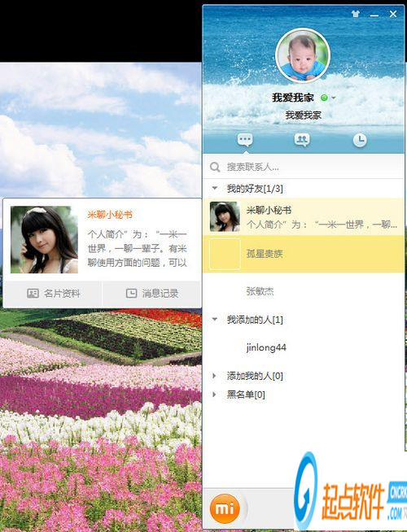Select contact jinlong44
Viewport: 407px width, 532px height.
tap(303, 347)
